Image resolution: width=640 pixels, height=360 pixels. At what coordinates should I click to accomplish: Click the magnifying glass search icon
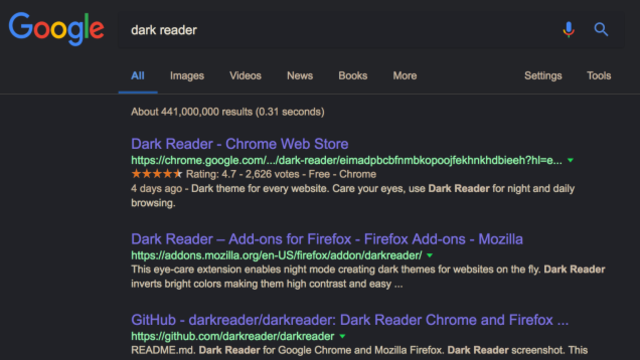coord(601,29)
